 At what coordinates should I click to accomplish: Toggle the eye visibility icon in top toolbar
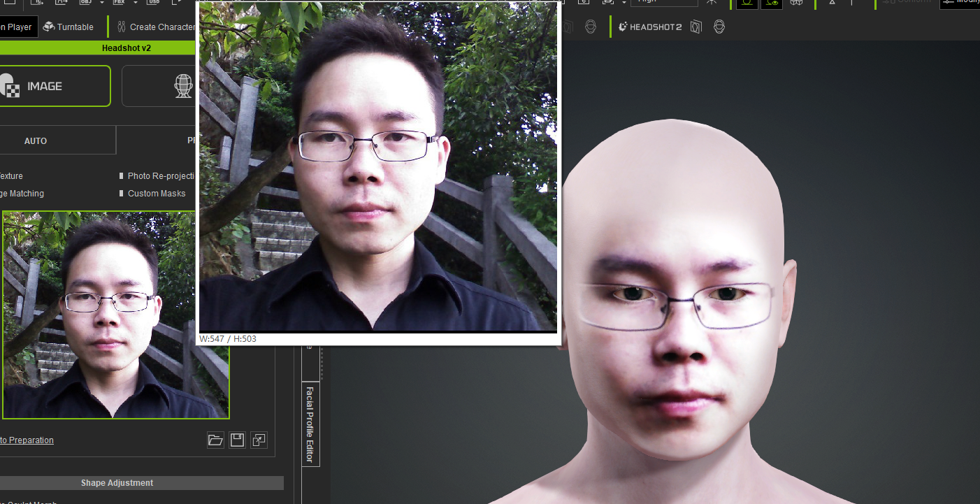pyautogui.click(x=772, y=2)
